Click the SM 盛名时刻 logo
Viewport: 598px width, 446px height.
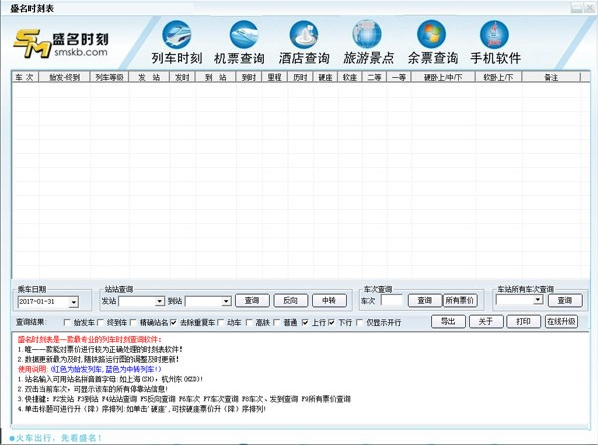coord(61,44)
